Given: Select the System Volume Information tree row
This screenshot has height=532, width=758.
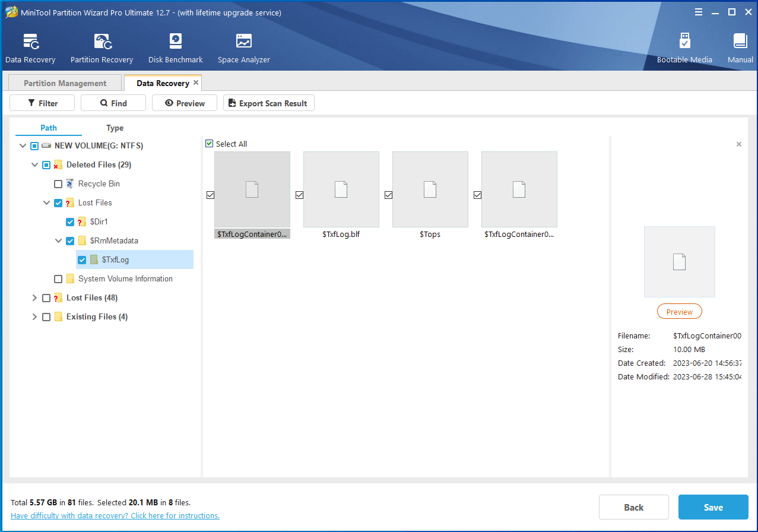Looking at the screenshot, I should tap(125, 278).
